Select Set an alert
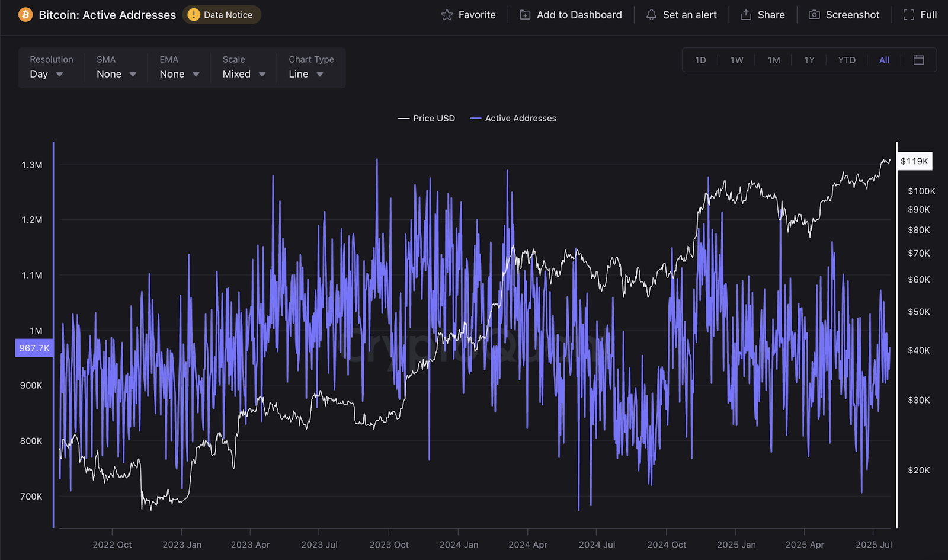Image resolution: width=948 pixels, height=560 pixels. (x=690, y=15)
